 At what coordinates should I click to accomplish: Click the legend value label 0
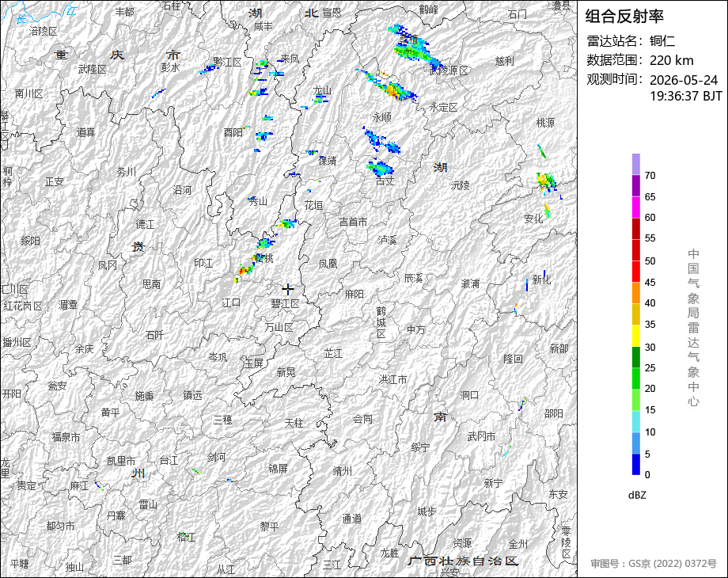coord(647,475)
